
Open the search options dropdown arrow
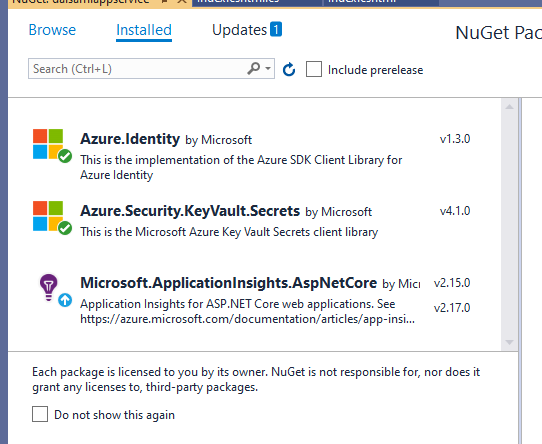coord(268,68)
